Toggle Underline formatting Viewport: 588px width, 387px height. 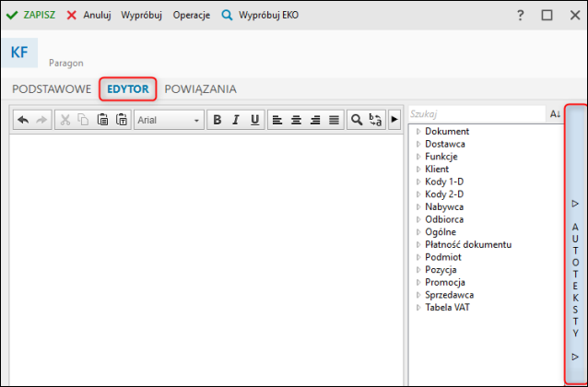(x=255, y=120)
